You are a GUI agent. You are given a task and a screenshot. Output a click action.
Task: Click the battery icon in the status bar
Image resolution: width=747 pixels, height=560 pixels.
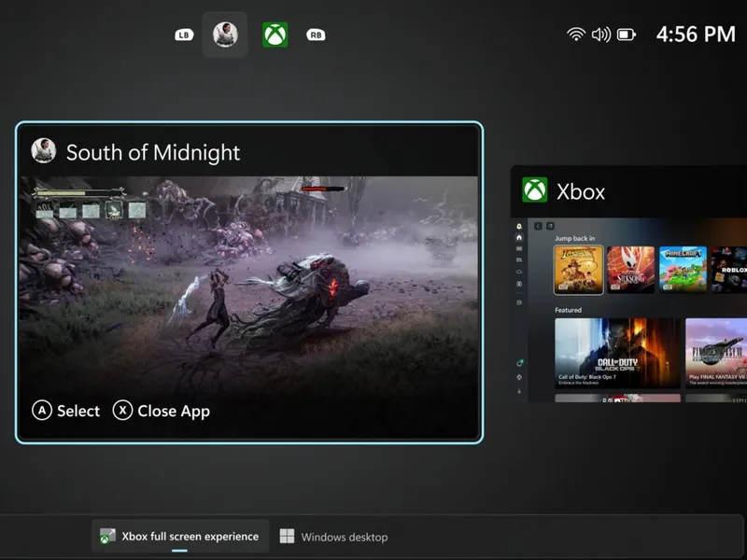627,35
